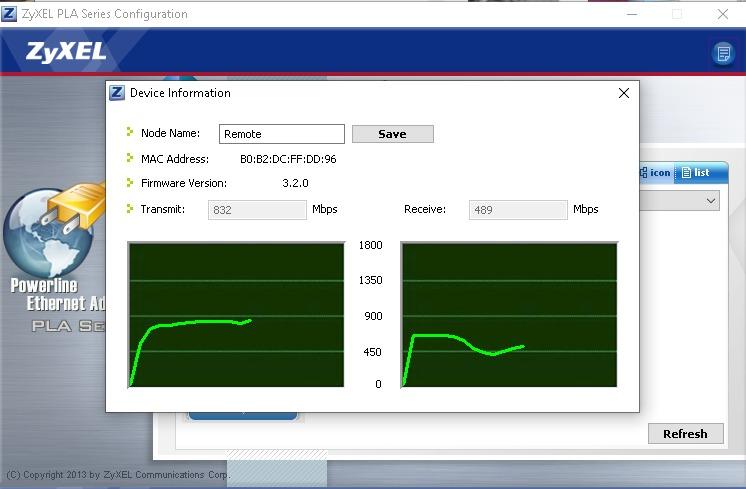Image resolution: width=746 pixels, height=489 pixels.
Task: Click the Z icon in Device Information title
Action: point(117,93)
